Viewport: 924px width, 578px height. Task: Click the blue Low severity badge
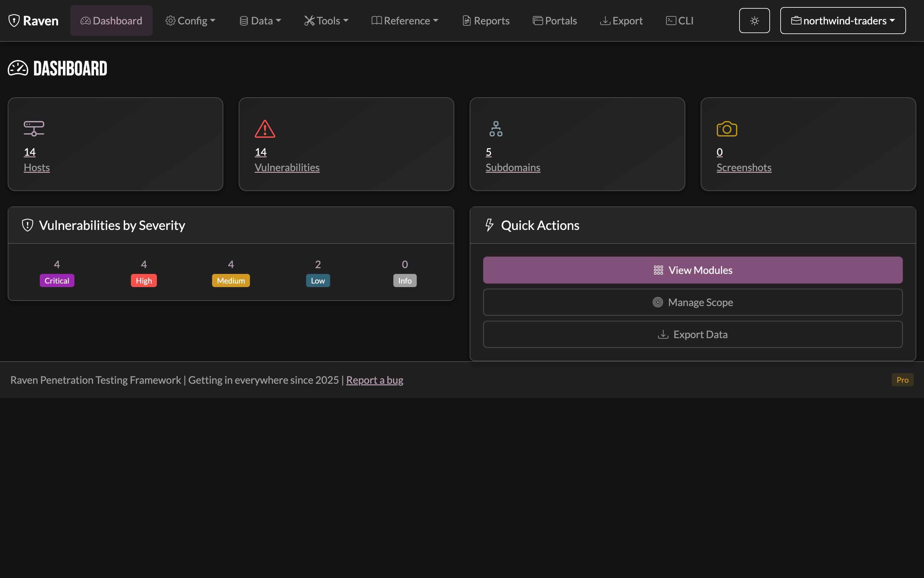pos(318,281)
